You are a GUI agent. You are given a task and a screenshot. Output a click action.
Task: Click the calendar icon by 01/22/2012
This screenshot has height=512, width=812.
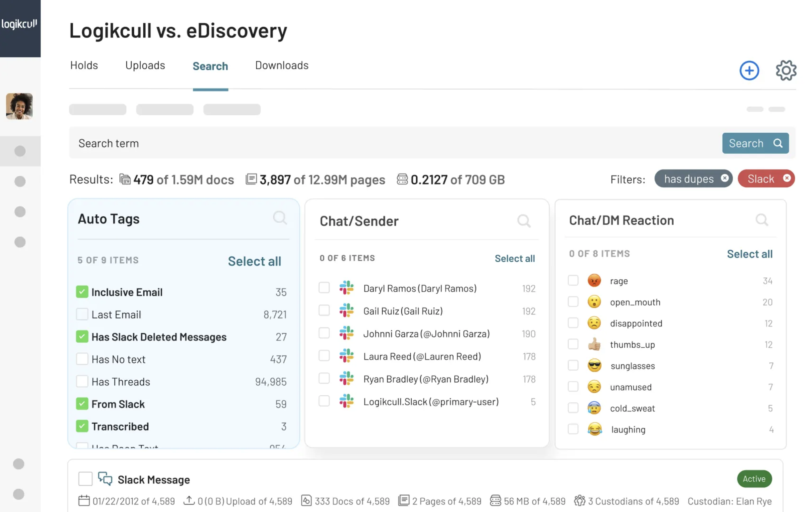[84, 501]
